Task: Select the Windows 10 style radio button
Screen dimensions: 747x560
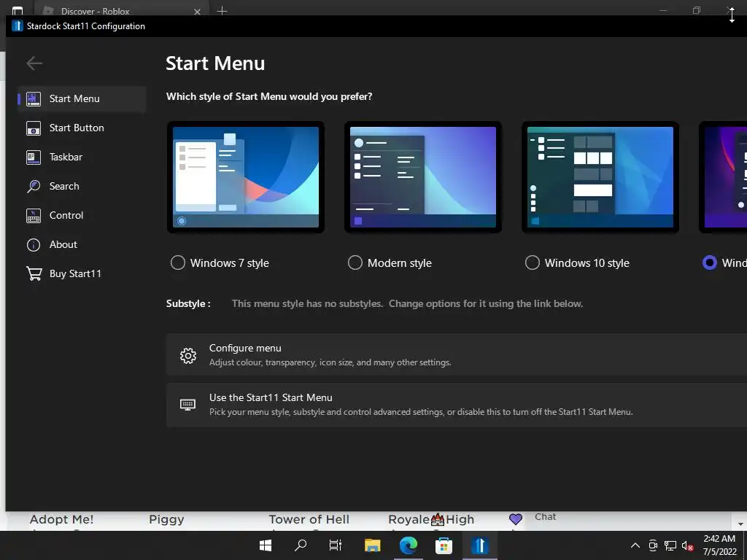Action: [532, 262]
